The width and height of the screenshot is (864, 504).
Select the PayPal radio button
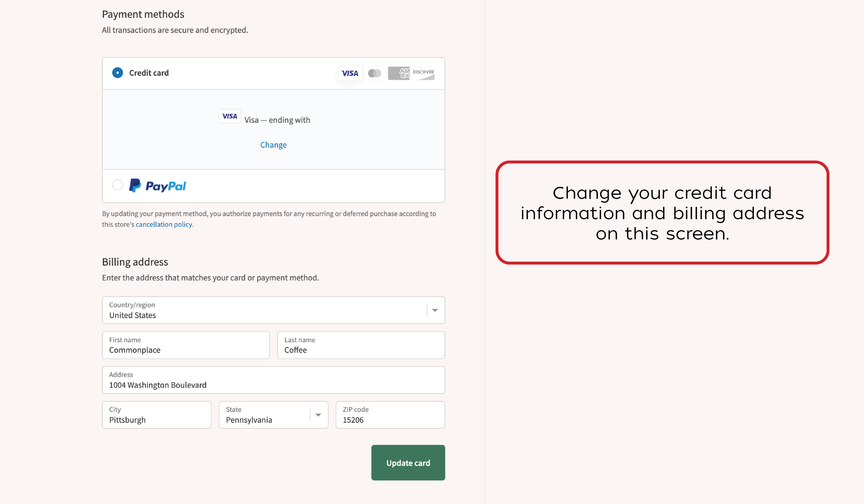click(x=118, y=185)
